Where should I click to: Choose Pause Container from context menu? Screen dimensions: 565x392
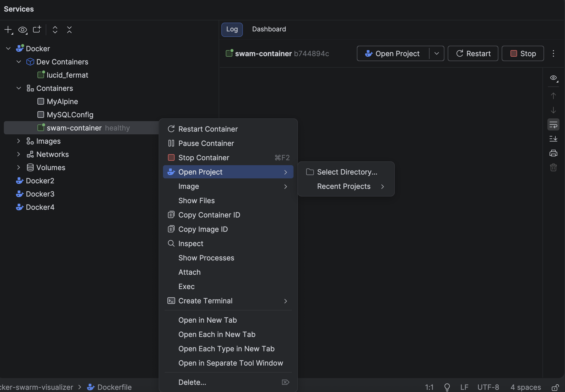[x=206, y=143]
